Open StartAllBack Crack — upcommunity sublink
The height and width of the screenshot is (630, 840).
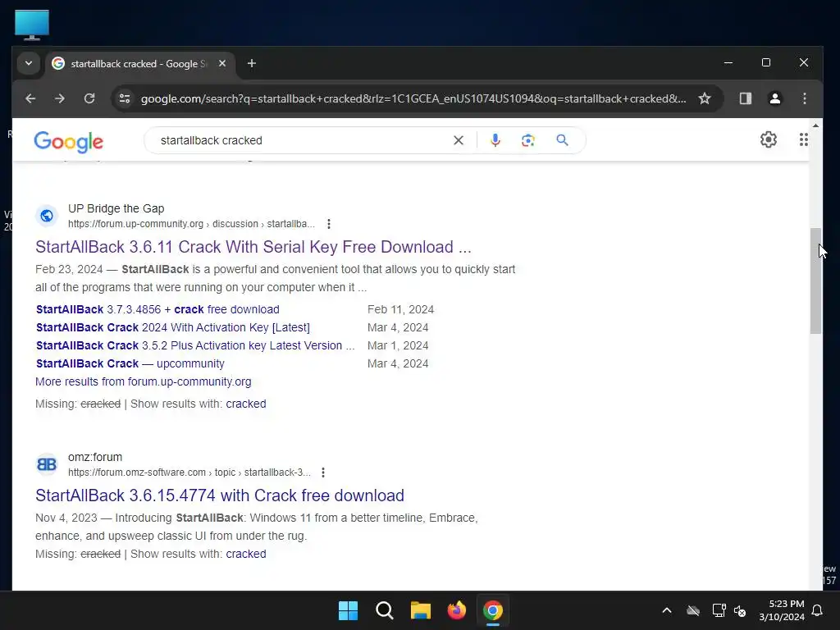(130, 363)
